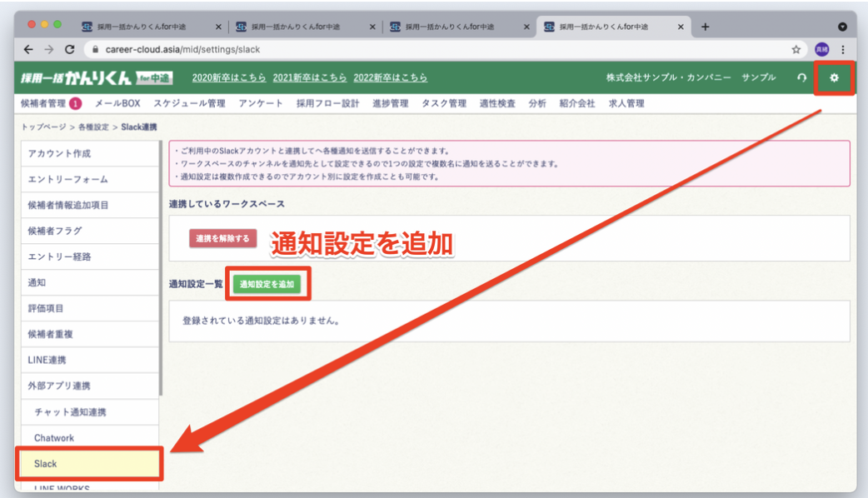Click the site padlock icon

pyautogui.click(x=95, y=49)
